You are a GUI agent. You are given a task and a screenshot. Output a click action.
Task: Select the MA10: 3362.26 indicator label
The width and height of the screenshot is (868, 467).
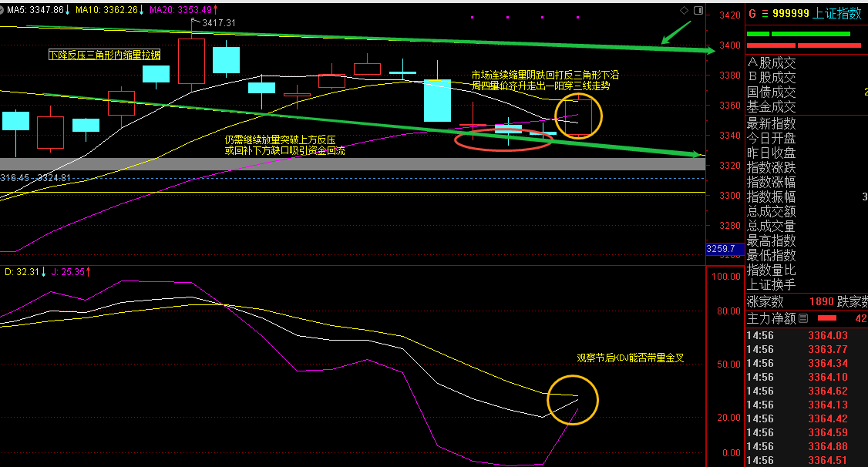coord(109,10)
